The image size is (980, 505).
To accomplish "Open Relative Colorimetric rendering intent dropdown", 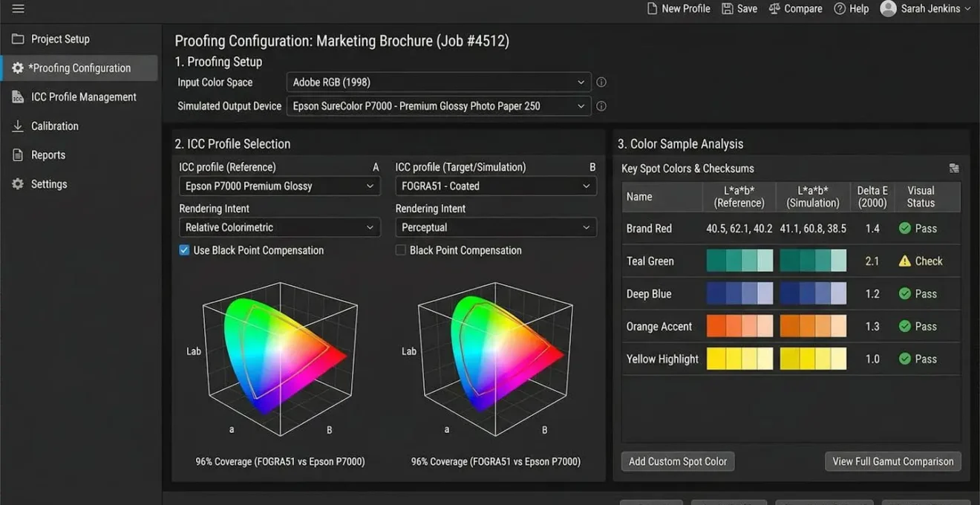I will (x=280, y=227).
